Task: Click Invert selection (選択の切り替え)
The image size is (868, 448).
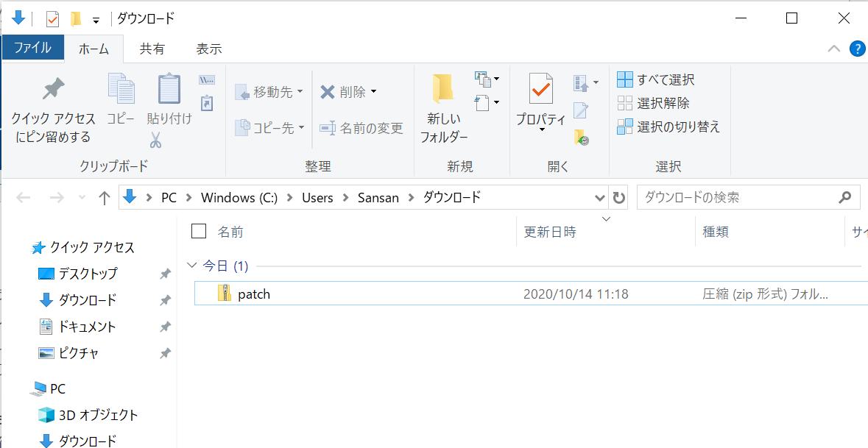Action: point(668,127)
